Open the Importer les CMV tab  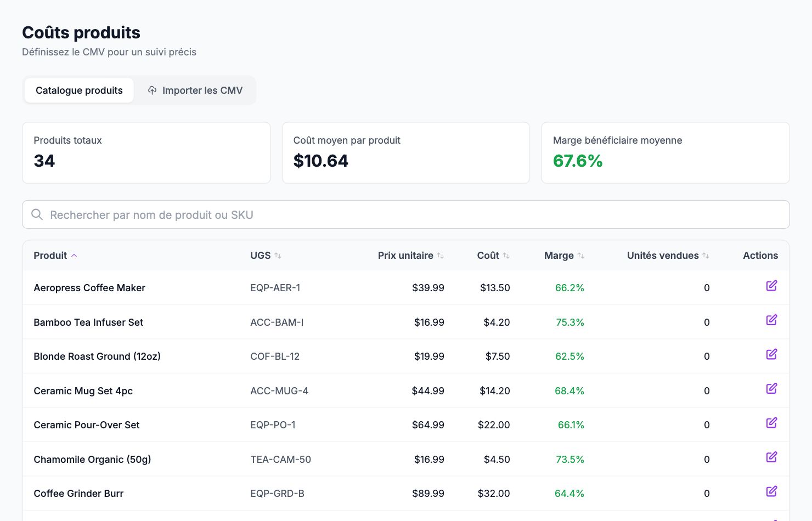(195, 90)
